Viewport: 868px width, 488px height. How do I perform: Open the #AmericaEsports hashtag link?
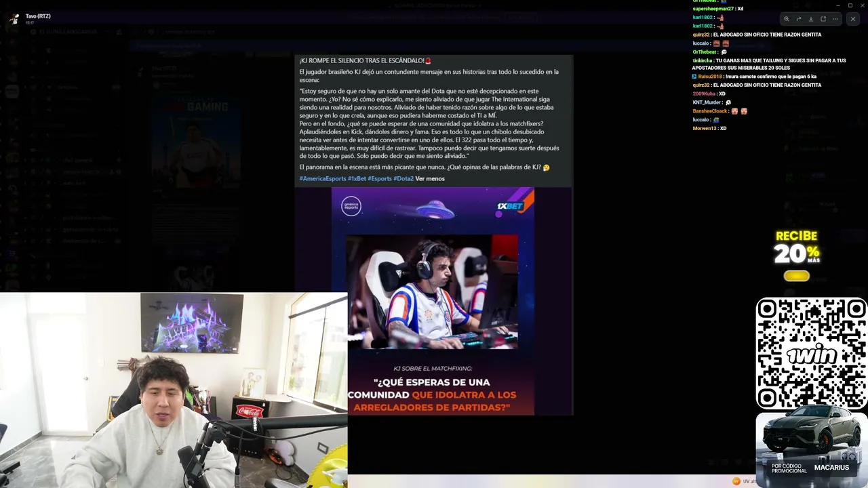coord(323,179)
